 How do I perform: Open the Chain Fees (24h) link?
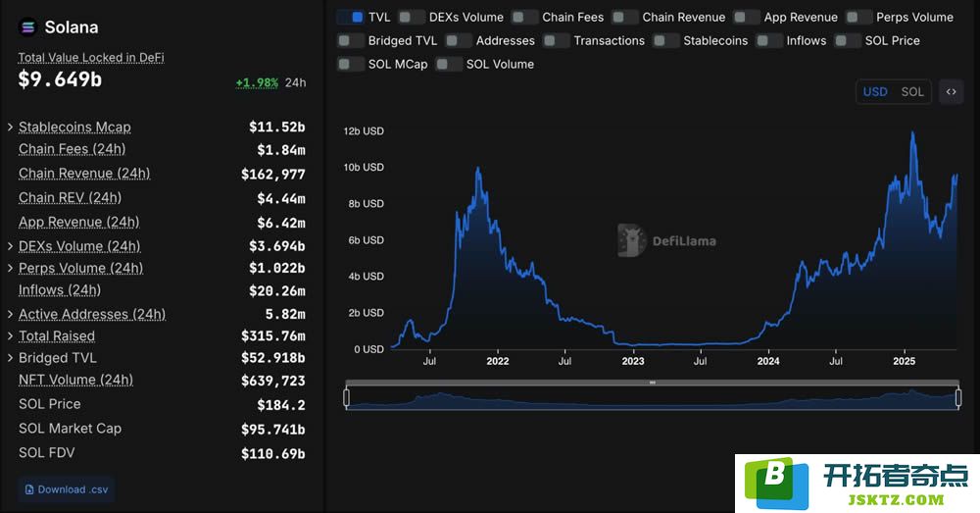(72, 149)
